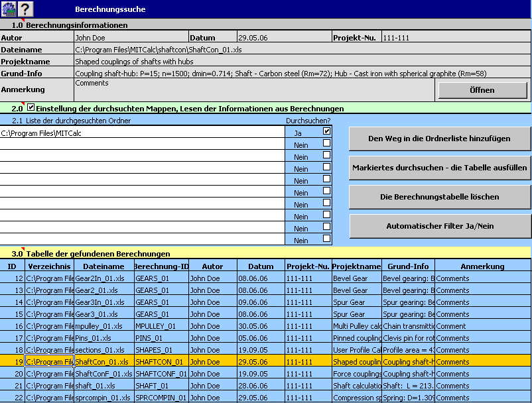Click the Datum field 29.05.06 in Berechnungsinformationen

click(x=284, y=38)
